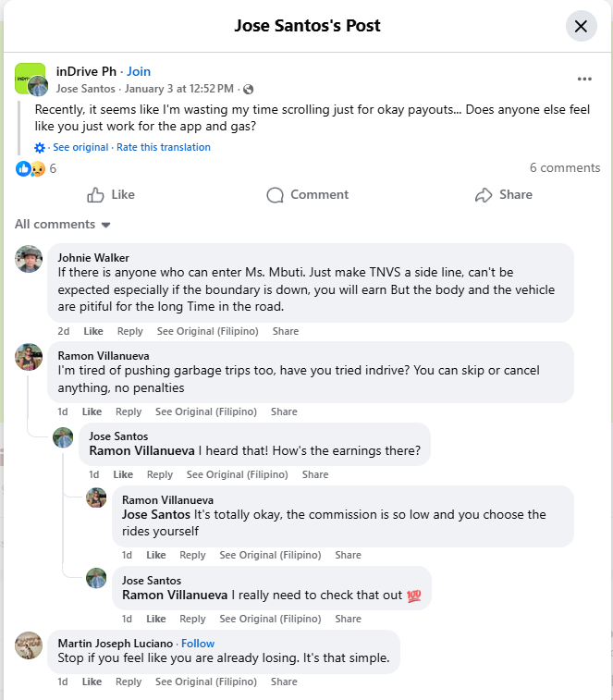The width and height of the screenshot is (613, 700).
Task: Join the inDrive Ph group
Action: [x=139, y=71]
